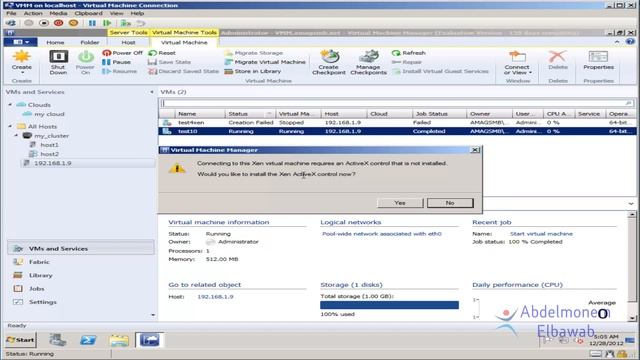Image resolution: width=640 pixels, height=360 pixels.
Task: Click the Create virtual machine icon
Action: pos(21,62)
